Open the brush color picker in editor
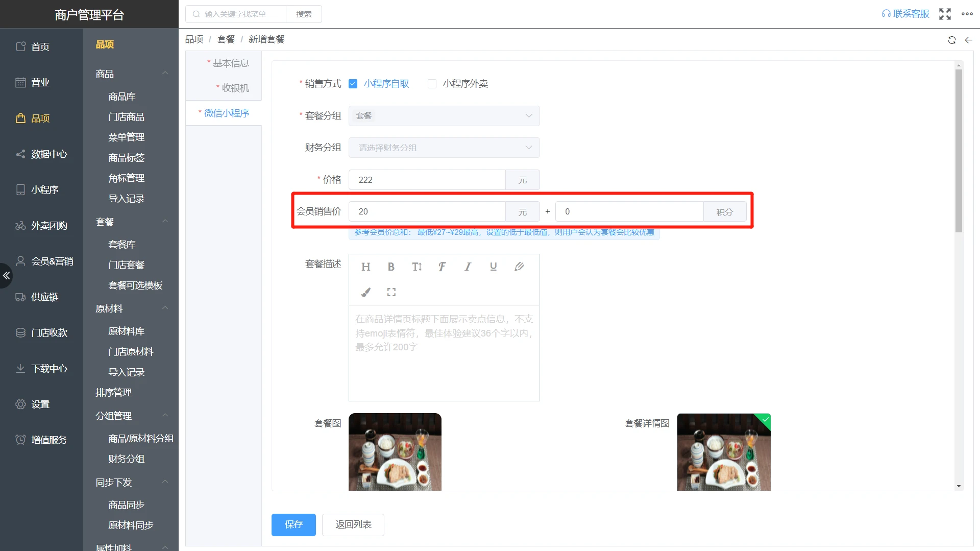980x551 pixels. pos(365,292)
